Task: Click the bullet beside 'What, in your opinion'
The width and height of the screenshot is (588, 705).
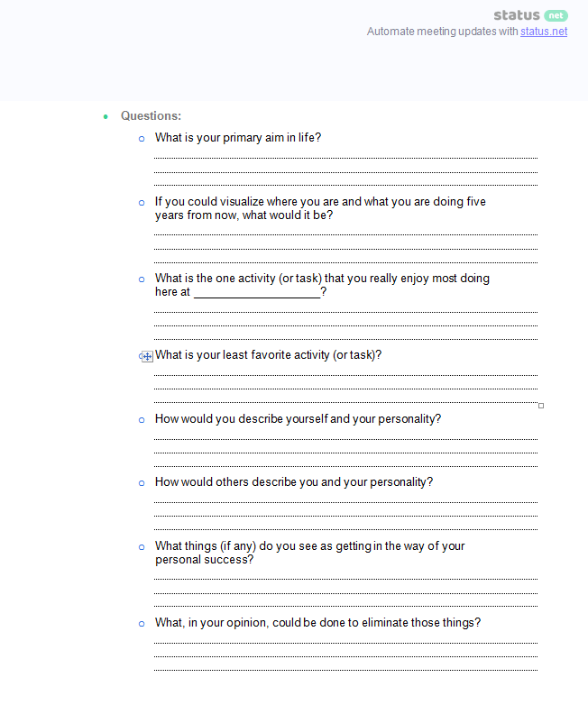Action: (142, 624)
